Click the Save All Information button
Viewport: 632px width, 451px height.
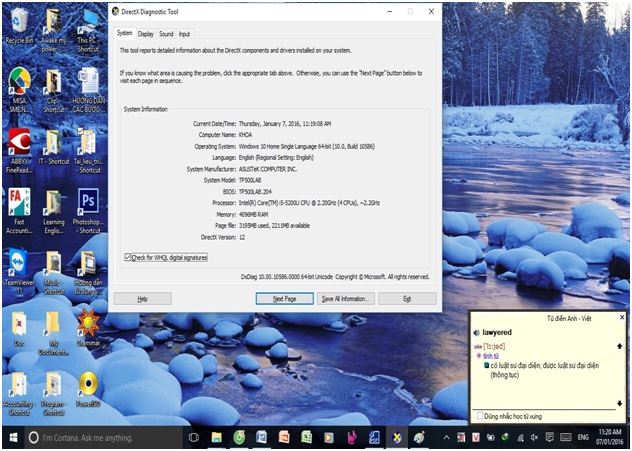345,298
